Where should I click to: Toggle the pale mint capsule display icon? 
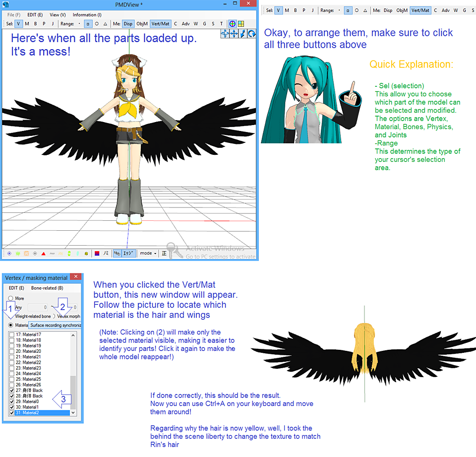[x=78, y=254]
